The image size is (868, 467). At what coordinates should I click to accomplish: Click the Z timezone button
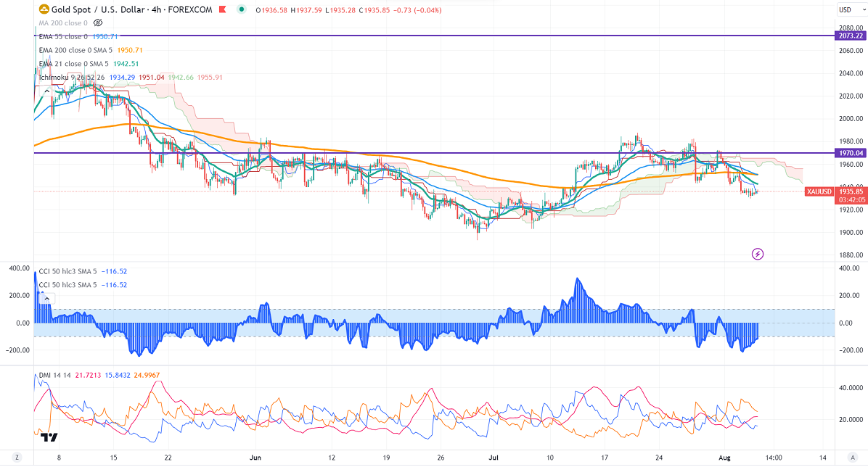[x=17, y=458]
